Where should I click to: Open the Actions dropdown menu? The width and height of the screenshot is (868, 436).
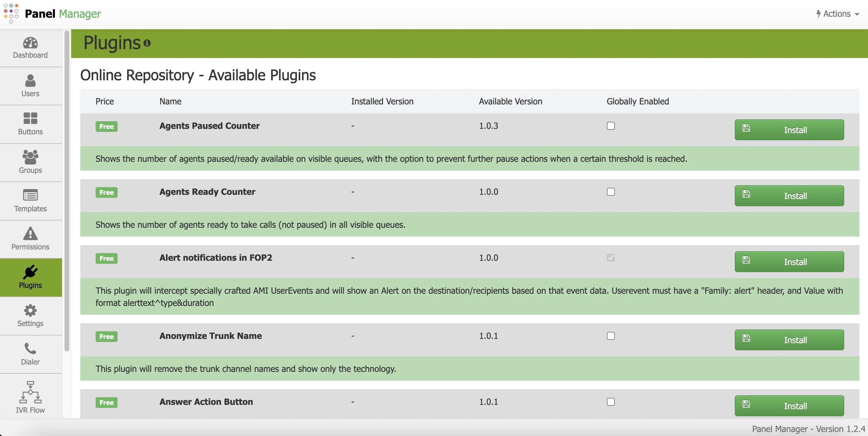pos(837,14)
